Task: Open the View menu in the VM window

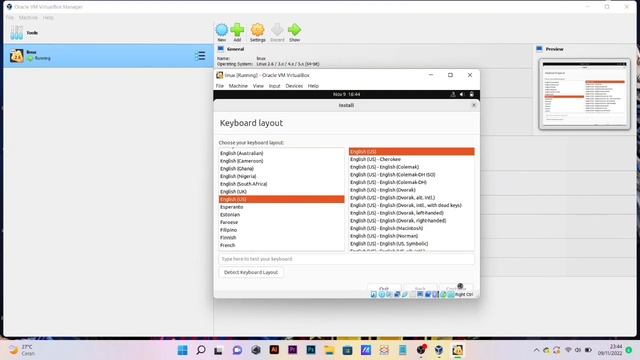Action: coord(258,86)
